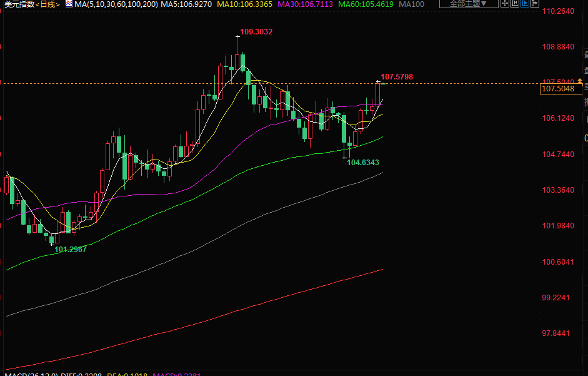
Task: Click the 109.3032 high price label
Action: (256, 32)
